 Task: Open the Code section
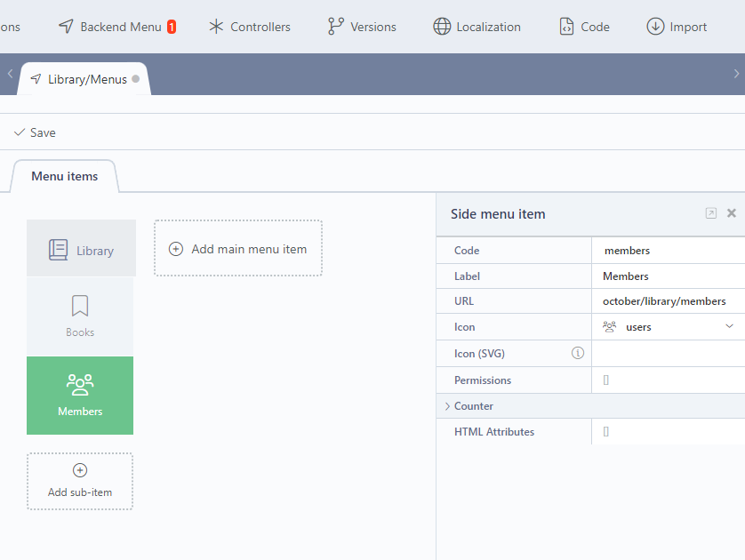pyautogui.click(x=584, y=27)
